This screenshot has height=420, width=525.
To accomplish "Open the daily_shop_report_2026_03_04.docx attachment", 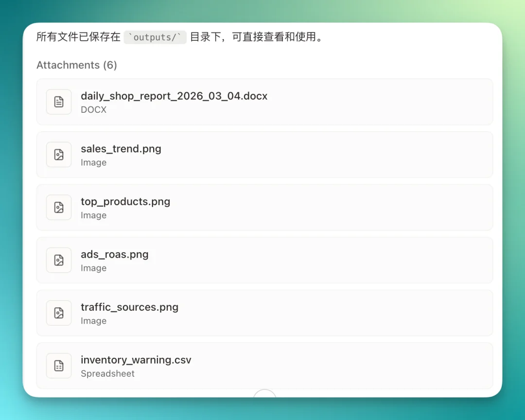I will [265, 102].
